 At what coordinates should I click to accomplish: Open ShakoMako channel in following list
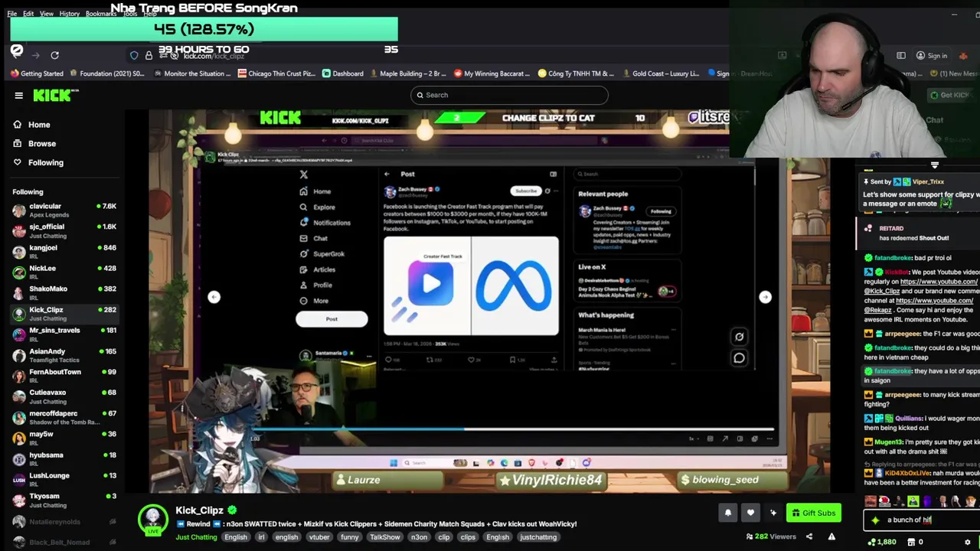64,292
